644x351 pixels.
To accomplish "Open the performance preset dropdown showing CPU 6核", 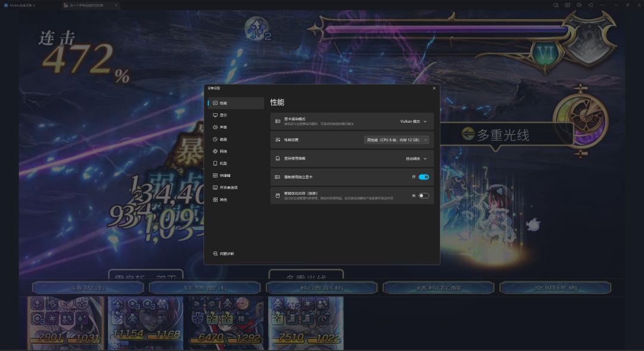I will pyautogui.click(x=397, y=140).
